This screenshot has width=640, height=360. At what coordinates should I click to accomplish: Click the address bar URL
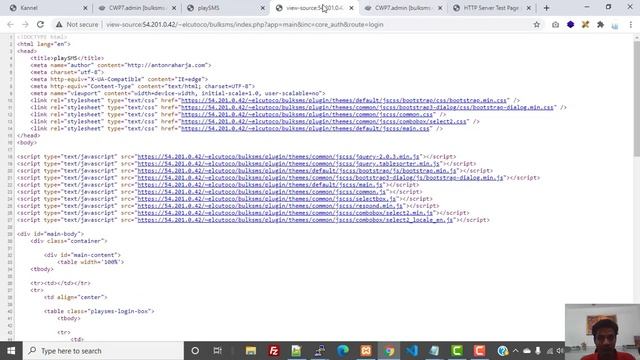click(245, 24)
